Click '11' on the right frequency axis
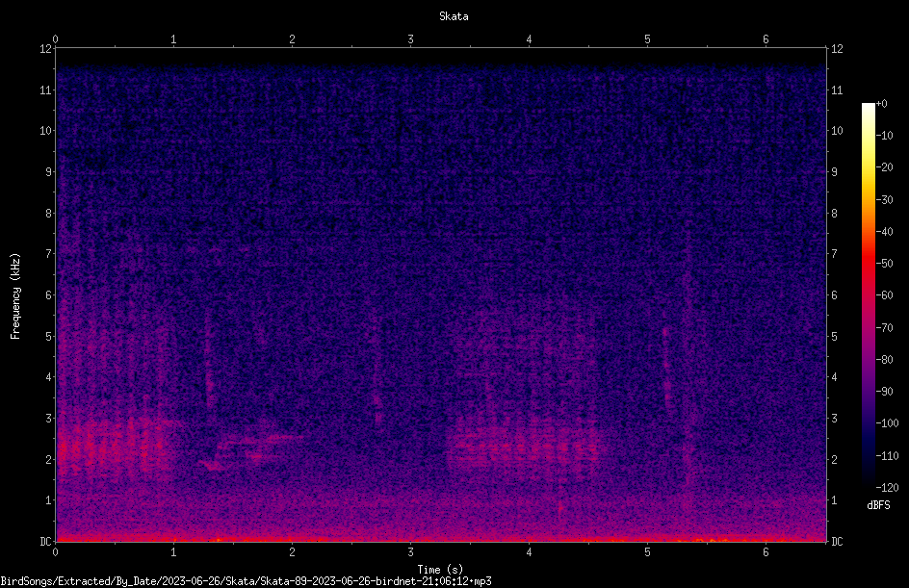This screenshot has height=588, width=909. coord(837,89)
